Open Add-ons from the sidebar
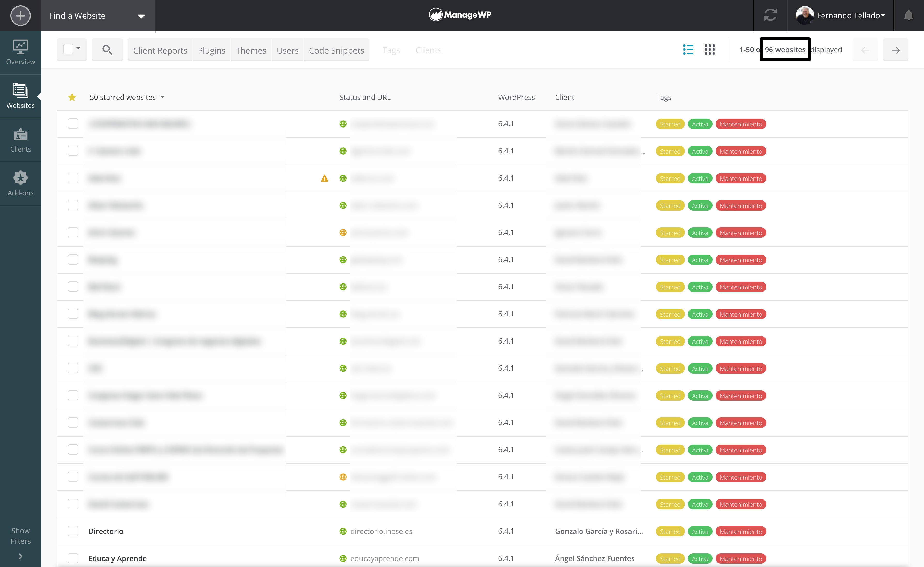 click(20, 183)
